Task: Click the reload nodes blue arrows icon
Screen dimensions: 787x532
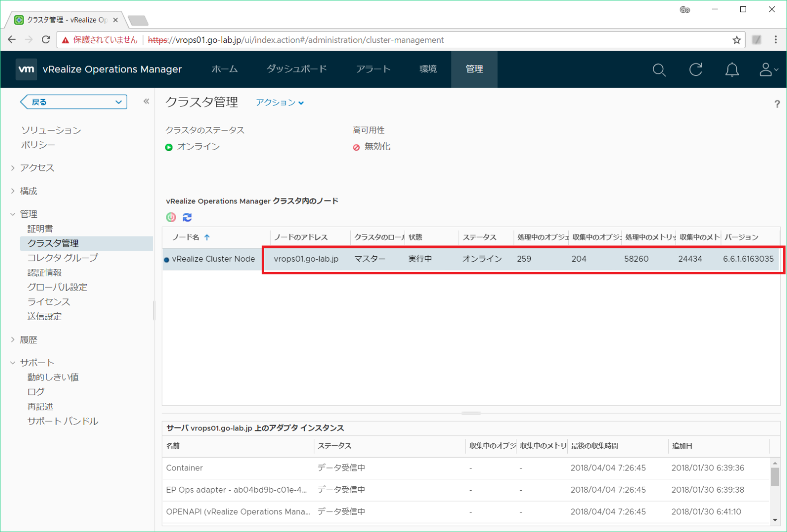Action: point(187,217)
